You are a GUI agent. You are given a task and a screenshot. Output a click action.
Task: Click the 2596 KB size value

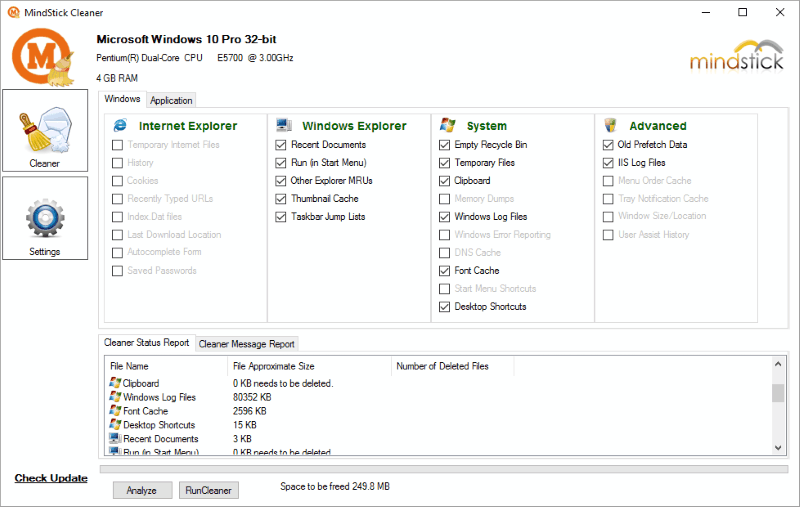249,411
